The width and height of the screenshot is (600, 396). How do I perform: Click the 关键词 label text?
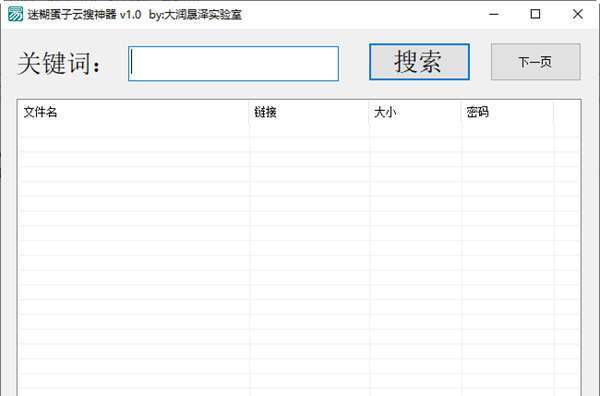pyautogui.click(x=59, y=63)
